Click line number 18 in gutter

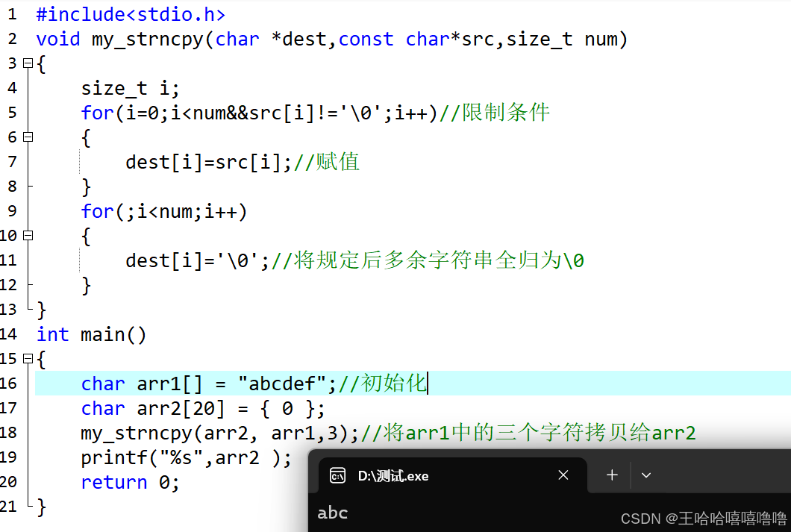[8, 433]
